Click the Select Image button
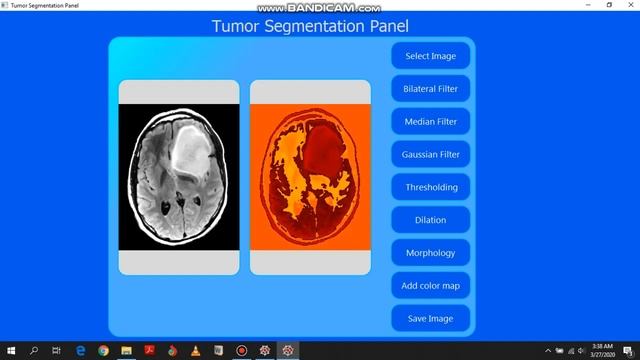 pos(430,56)
